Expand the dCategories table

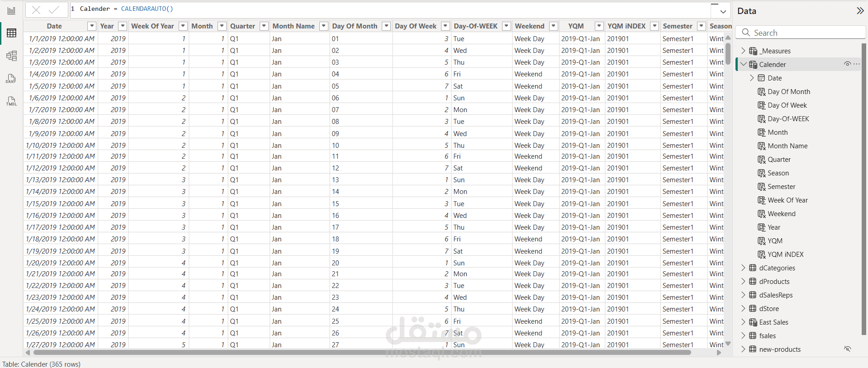click(x=743, y=268)
